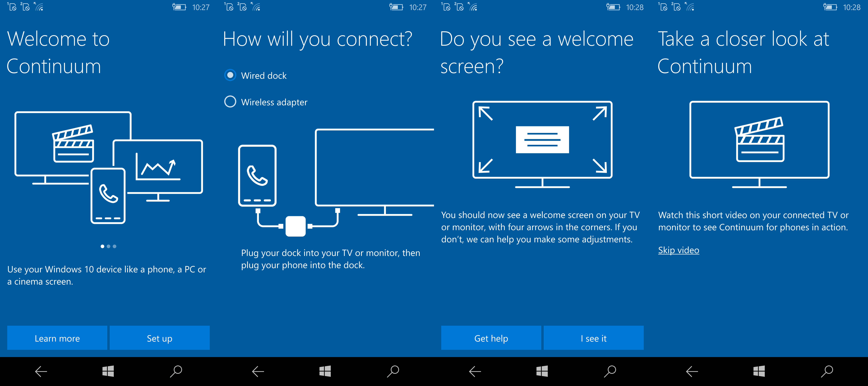Tap the third page indicator dot on Welcome screen
Viewport: 868px width, 386px height.
point(115,246)
